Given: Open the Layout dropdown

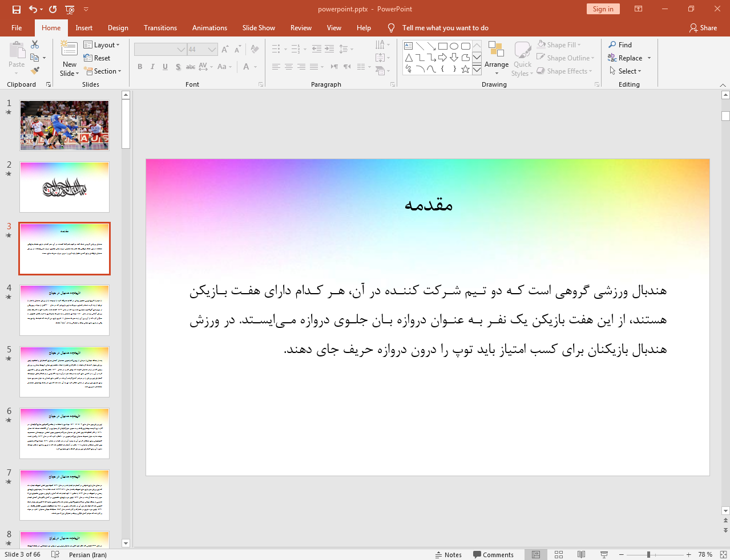Looking at the screenshot, I should [x=102, y=44].
